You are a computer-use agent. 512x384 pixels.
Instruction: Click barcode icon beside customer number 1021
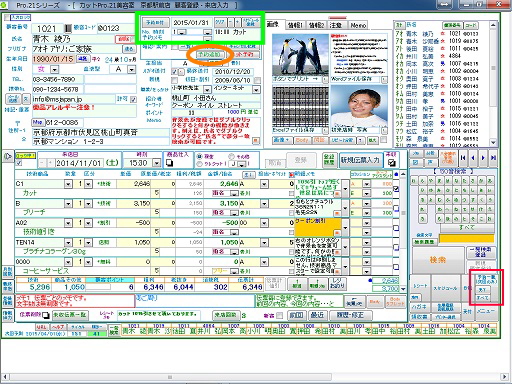tap(68, 28)
